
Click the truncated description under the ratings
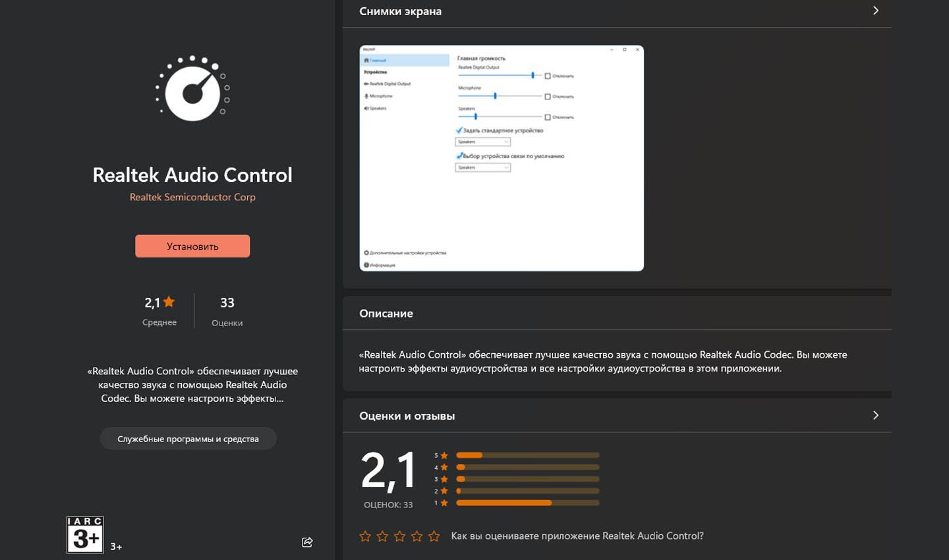pos(192,385)
